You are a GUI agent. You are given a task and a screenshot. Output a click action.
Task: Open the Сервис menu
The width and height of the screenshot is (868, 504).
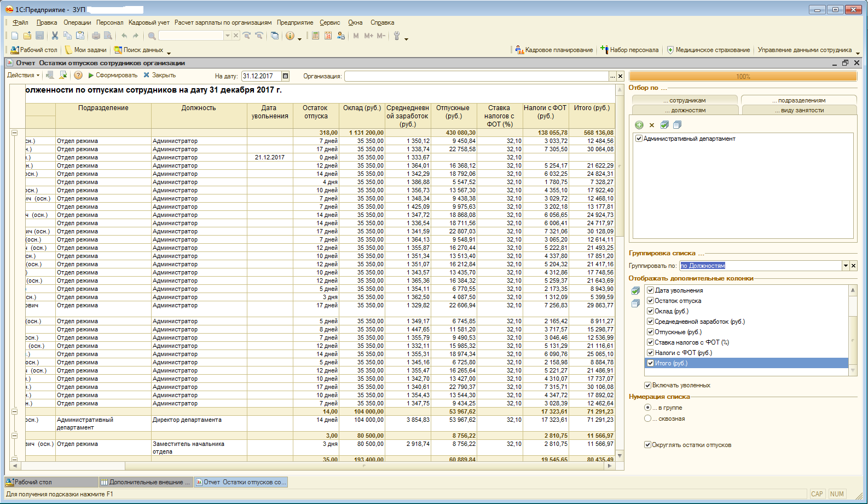[330, 22]
